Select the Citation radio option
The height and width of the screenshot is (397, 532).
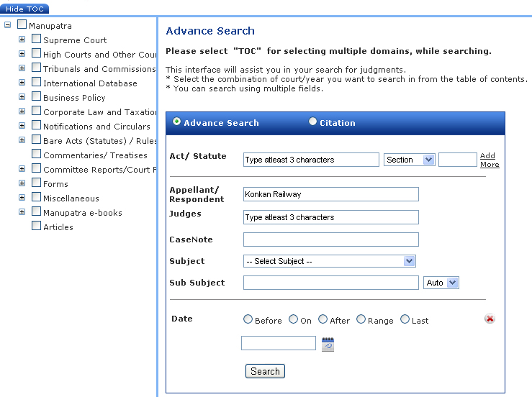[x=312, y=122]
